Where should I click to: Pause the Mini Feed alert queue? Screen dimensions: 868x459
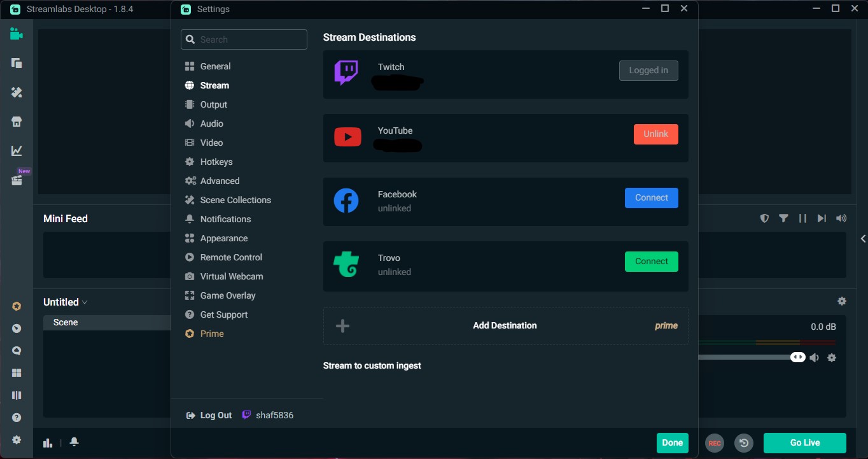(x=802, y=218)
